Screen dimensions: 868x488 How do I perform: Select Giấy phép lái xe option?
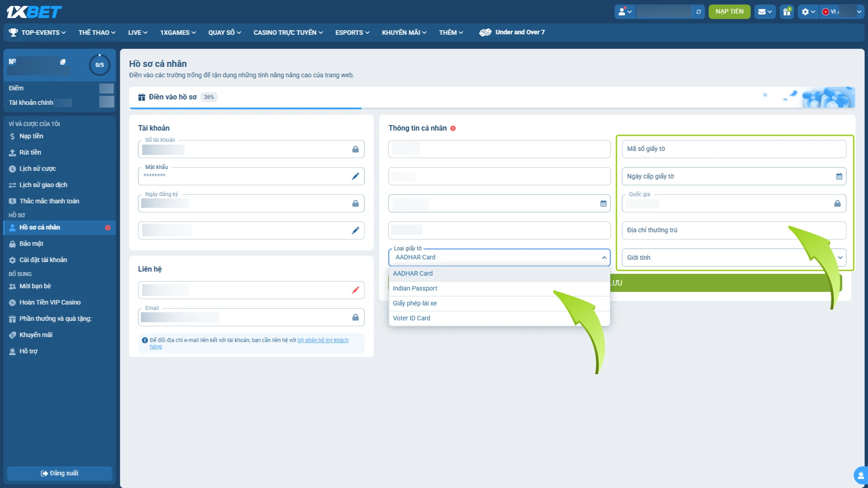pyautogui.click(x=499, y=304)
